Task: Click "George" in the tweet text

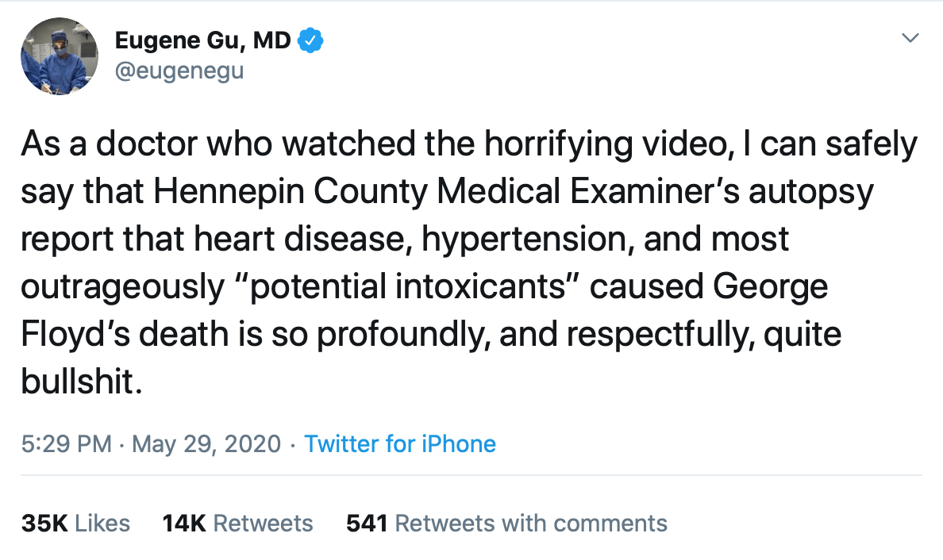Action: (x=770, y=287)
